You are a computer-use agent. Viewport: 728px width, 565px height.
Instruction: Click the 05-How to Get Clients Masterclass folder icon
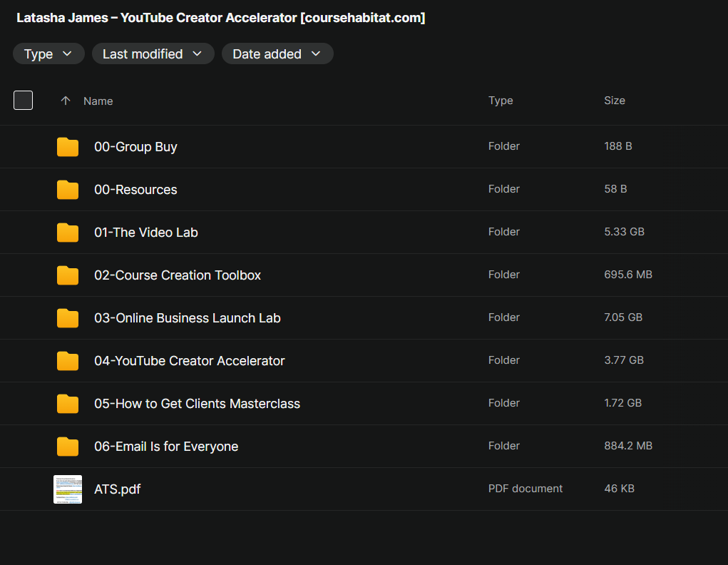68,403
